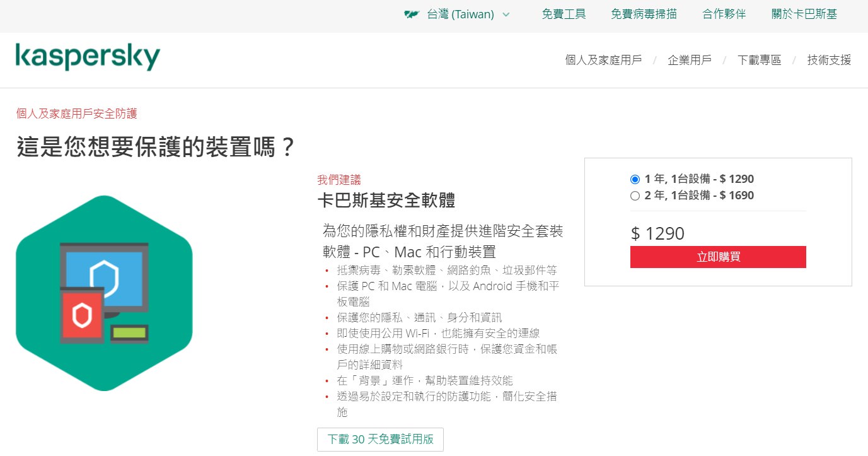This screenshot has height=456, width=868.
Task: Click the 個人及家庭用戶安全防護 breadcrumb link
Action: pos(76,114)
